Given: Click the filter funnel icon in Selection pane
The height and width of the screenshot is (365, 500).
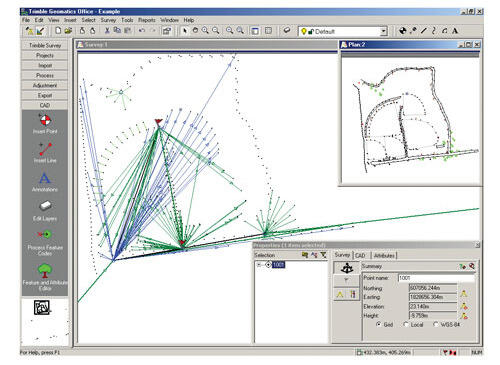Looking at the screenshot, I should pos(323,255).
